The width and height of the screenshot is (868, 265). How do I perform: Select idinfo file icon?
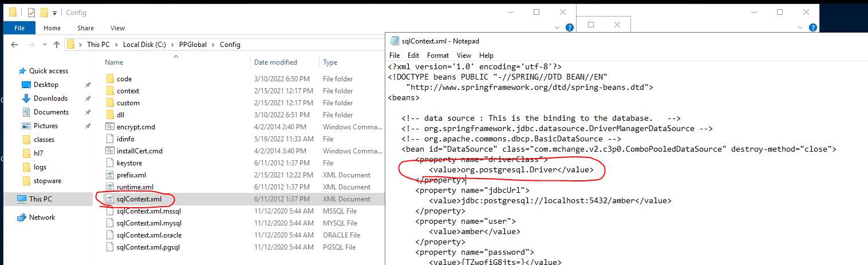pos(111,139)
